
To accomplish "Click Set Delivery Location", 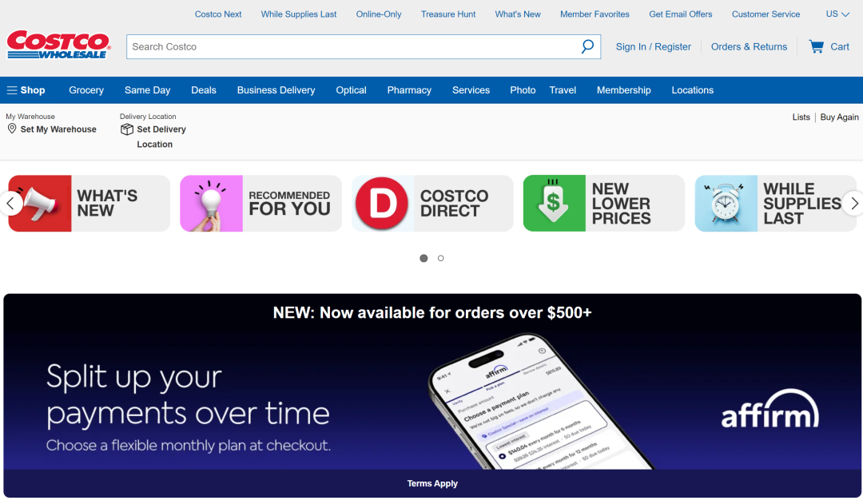I will 161,137.
